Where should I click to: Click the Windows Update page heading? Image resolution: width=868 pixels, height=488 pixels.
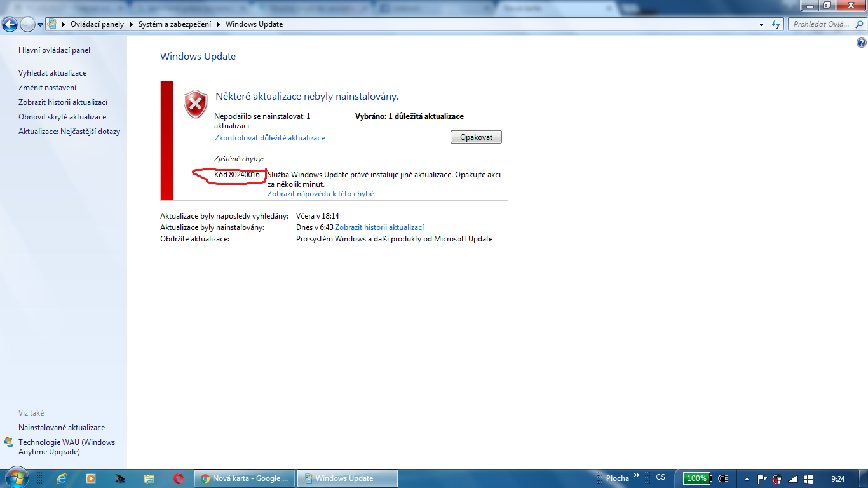(198, 57)
